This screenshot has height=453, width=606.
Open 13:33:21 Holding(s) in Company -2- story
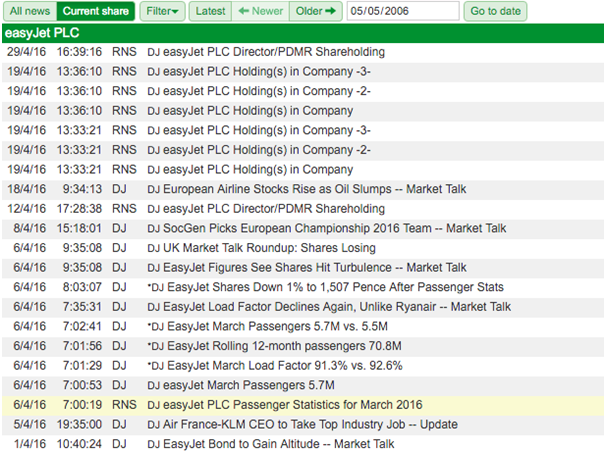[x=259, y=150]
